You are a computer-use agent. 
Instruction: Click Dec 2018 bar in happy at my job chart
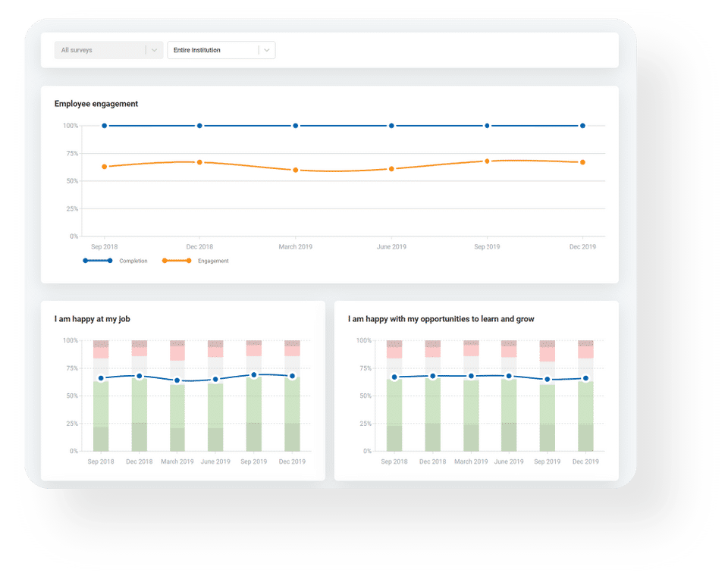coord(140,396)
